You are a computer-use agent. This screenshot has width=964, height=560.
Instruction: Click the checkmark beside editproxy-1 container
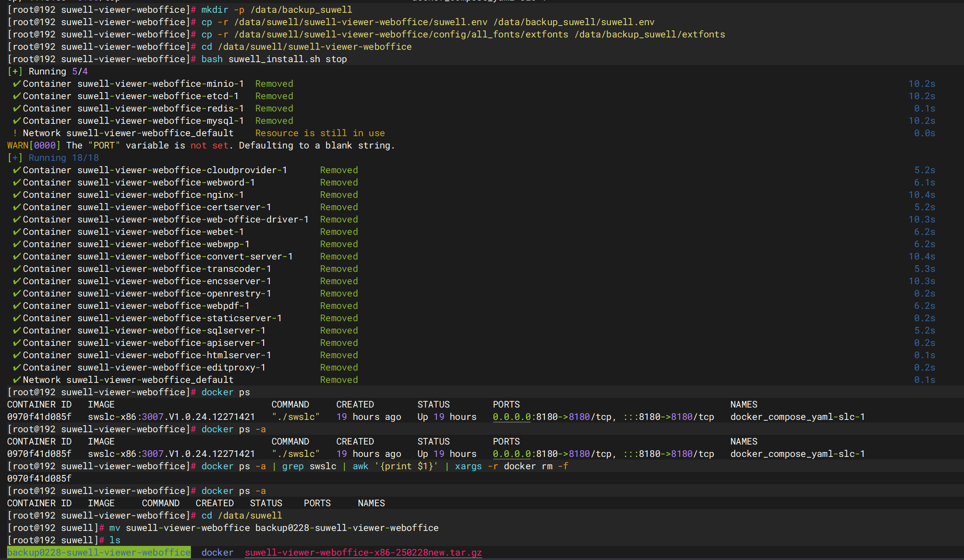point(17,367)
